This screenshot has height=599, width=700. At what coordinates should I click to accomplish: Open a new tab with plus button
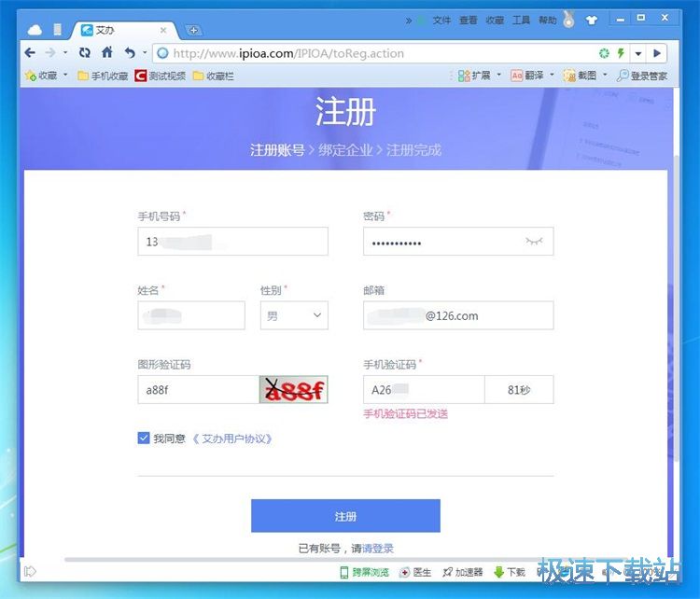tap(193, 30)
